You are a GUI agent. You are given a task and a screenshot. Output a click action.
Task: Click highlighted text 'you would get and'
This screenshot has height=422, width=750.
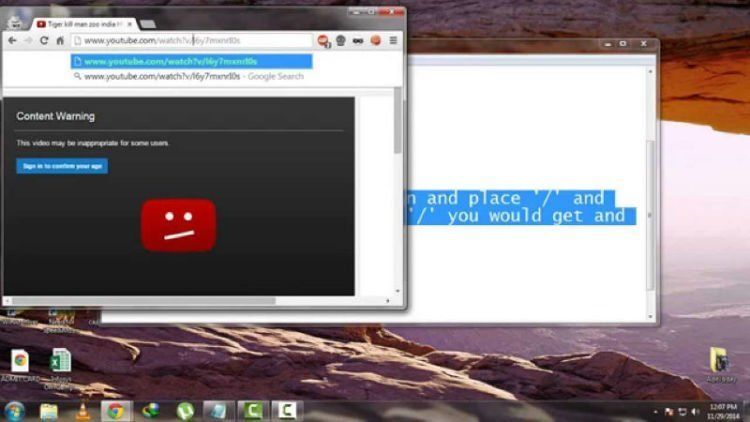tap(536, 216)
